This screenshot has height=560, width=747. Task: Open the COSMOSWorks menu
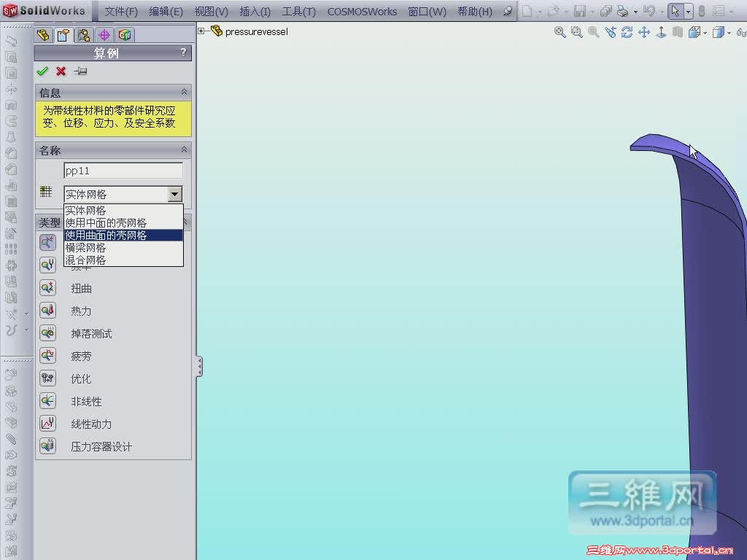362,12
